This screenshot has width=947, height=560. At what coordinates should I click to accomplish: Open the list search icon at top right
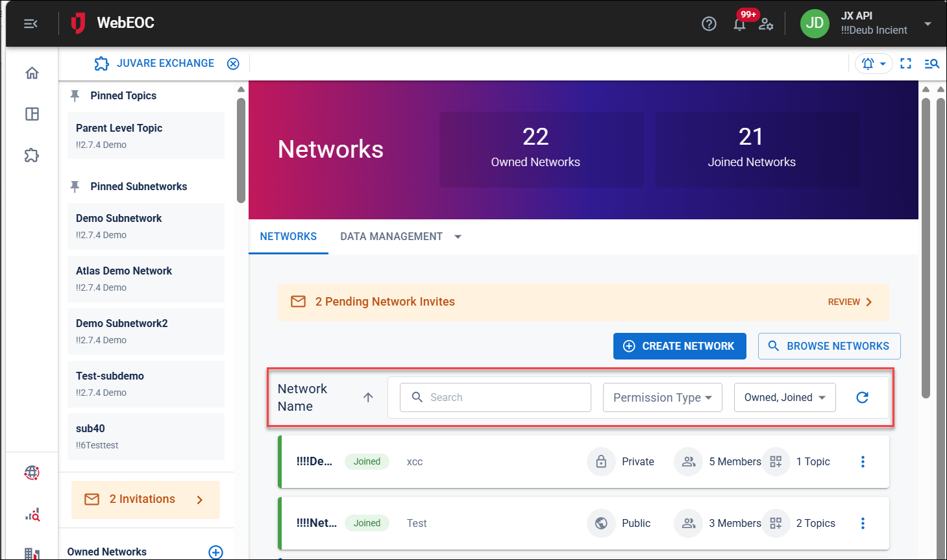point(931,64)
